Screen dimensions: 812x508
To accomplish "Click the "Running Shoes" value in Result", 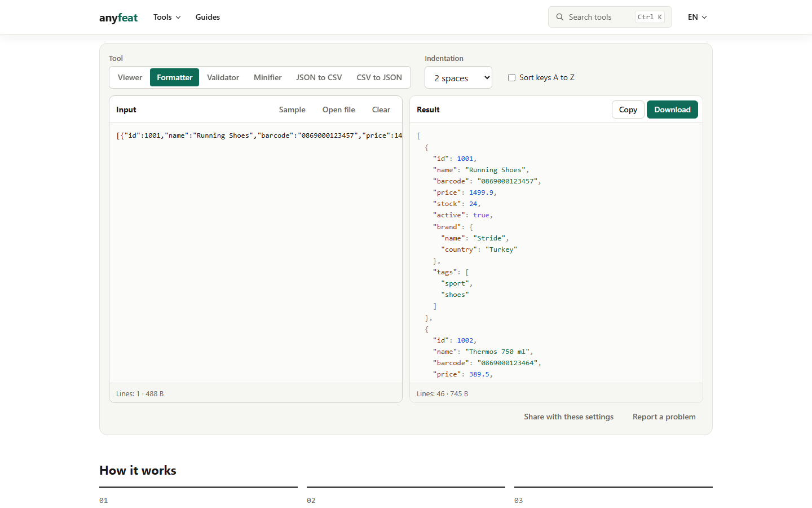I will tap(495, 170).
